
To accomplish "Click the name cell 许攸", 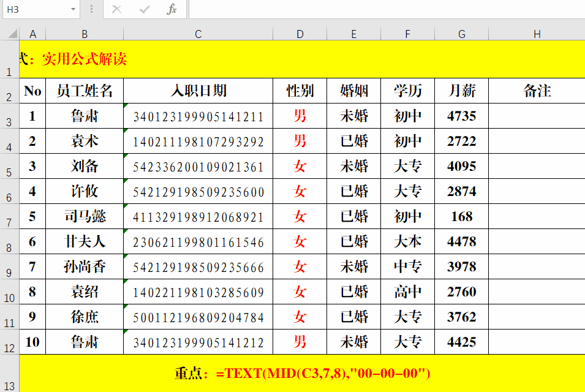I will (85, 191).
